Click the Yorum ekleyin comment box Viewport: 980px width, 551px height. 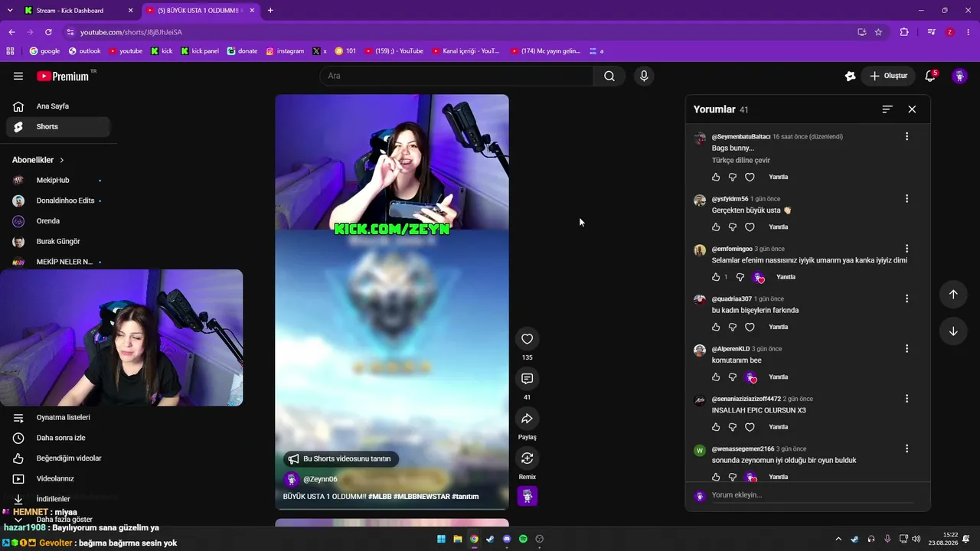click(x=812, y=495)
